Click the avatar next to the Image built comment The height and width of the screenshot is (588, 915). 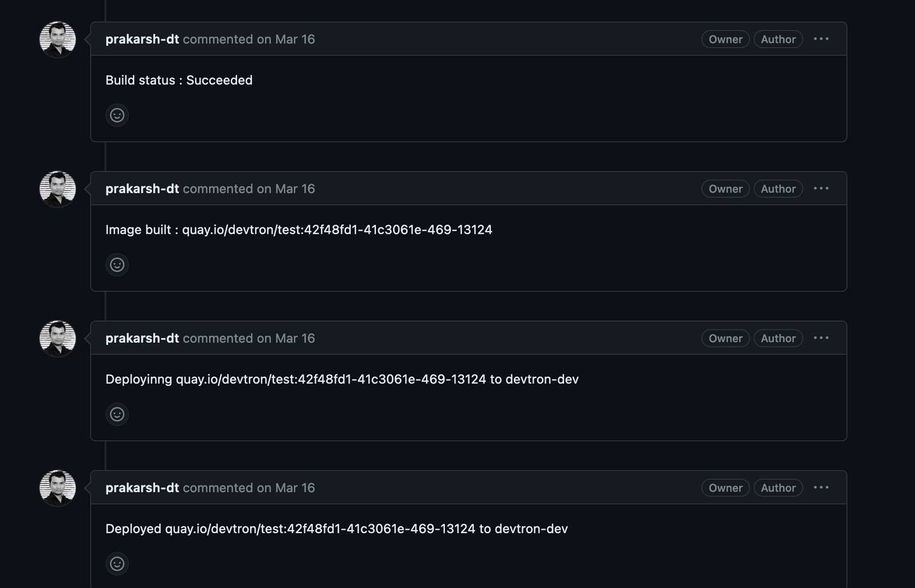[x=57, y=189]
